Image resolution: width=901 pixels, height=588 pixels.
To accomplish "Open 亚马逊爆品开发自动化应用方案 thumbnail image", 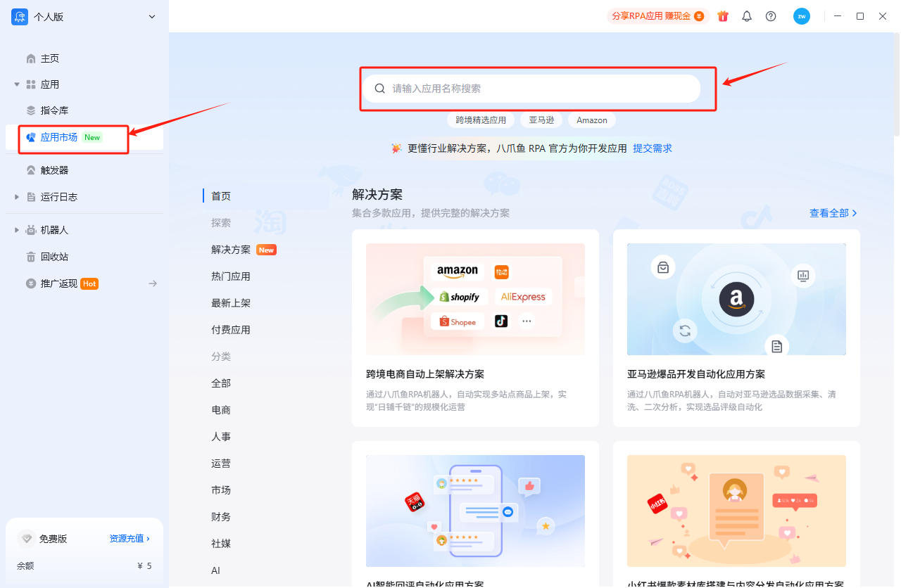I will pos(736,299).
